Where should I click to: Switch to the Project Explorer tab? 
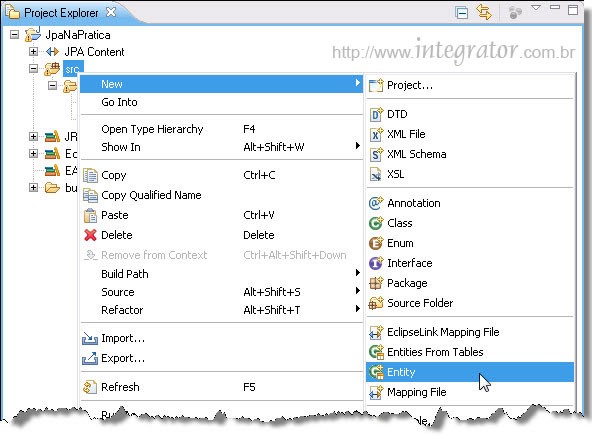coord(60,13)
